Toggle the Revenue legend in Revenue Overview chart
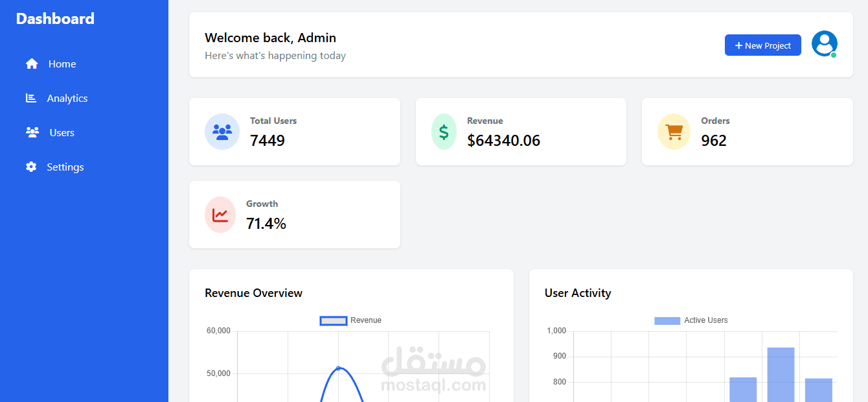The height and width of the screenshot is (402, 868). click(x=350, y=320)
